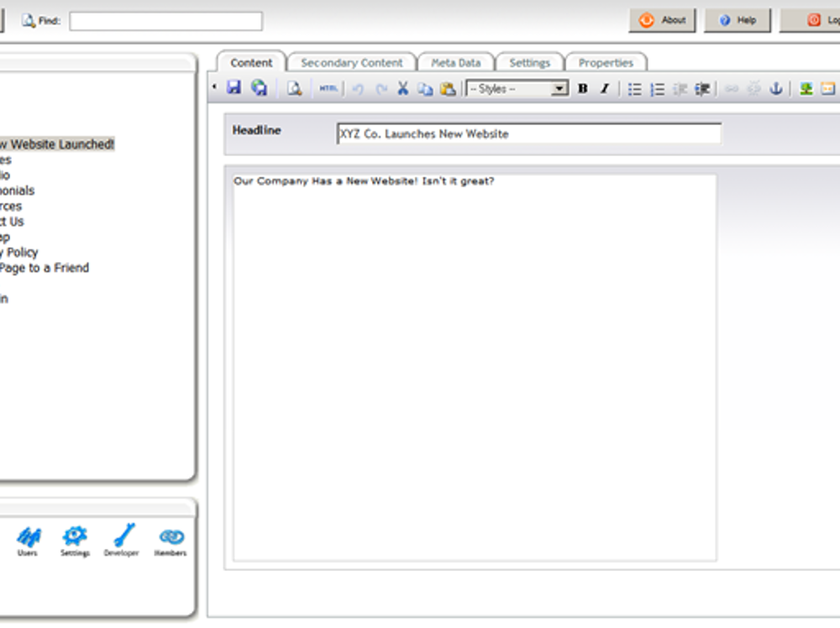Click the Save floppy disk icon
Viewport: 840px width, 628px height.
pos(234,88)
